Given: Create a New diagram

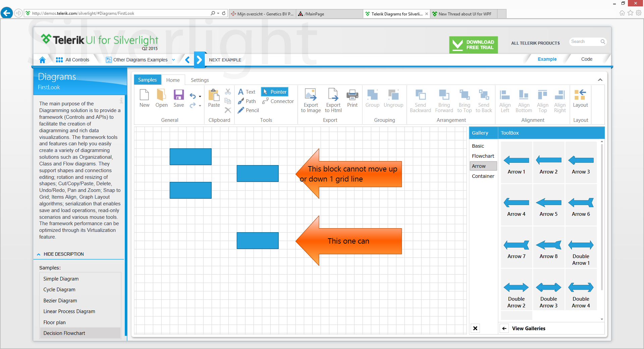Looking at the screenshot, I should [x=144, y=98].
